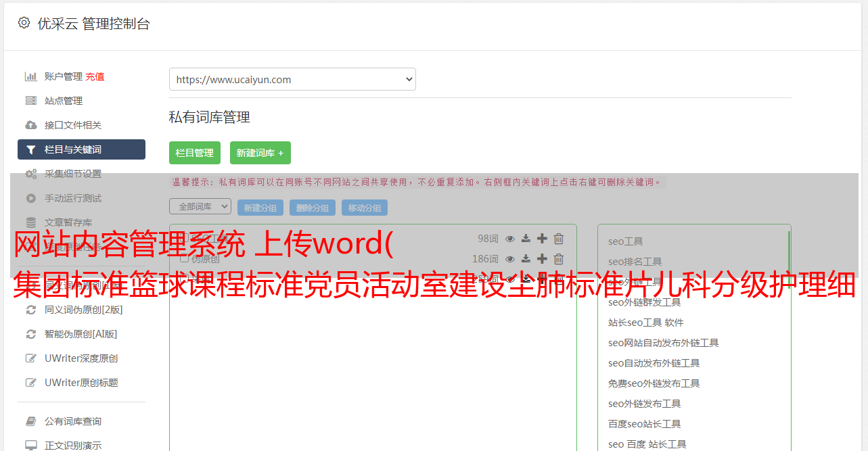Select keyword seo 百度 站长工具
The width and height of the screenshot is (868, 451).
647,444
